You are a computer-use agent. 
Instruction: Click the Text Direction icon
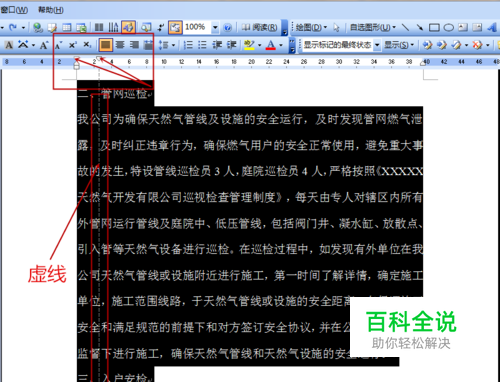113,27
